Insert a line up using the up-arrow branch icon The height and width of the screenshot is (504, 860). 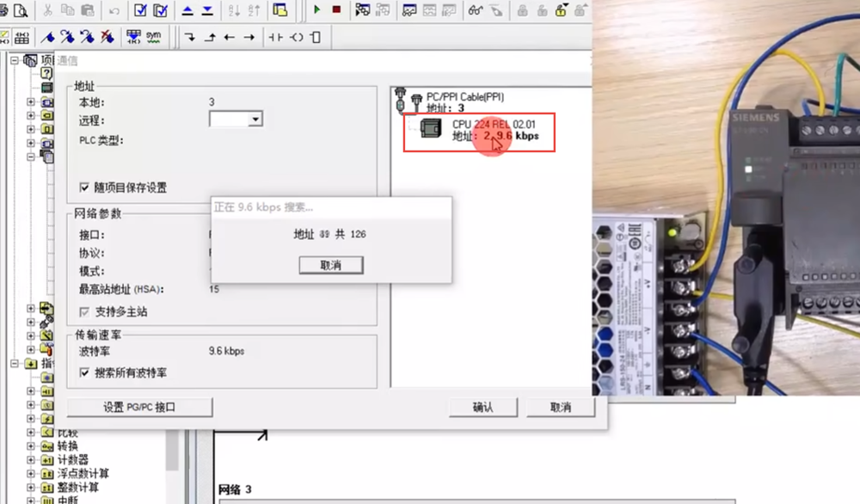pyautogui.click(x=210, y=37)
